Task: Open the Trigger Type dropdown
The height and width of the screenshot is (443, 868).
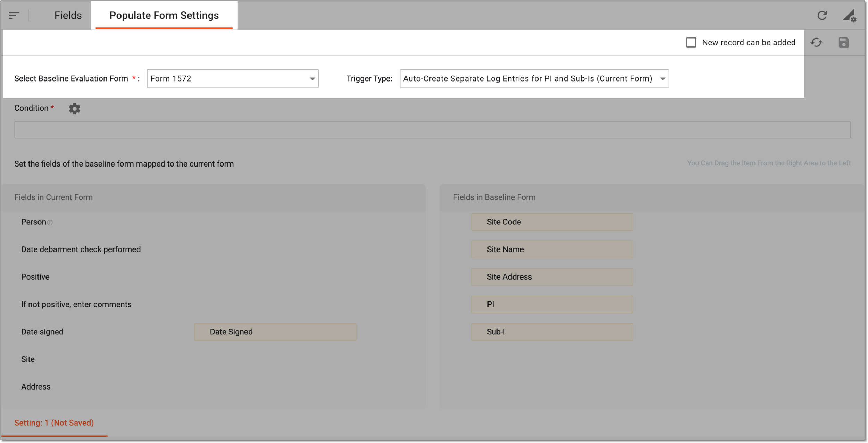Action: 534,79
